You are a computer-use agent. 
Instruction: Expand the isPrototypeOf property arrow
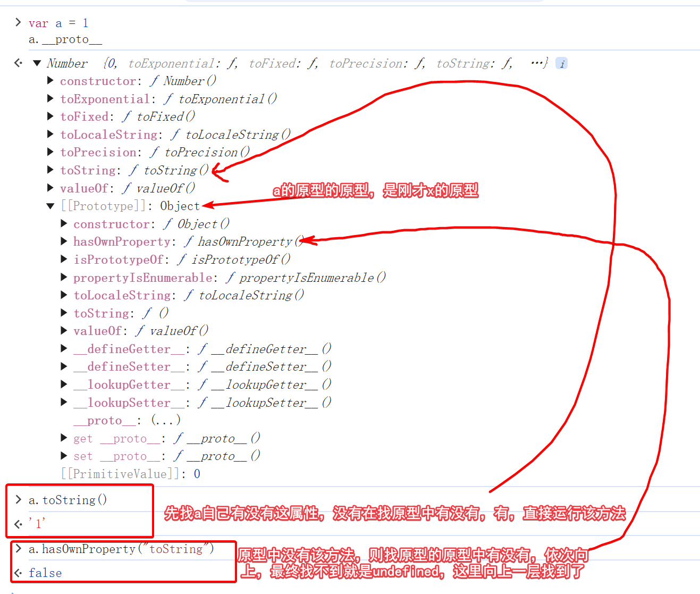point(64,260)
